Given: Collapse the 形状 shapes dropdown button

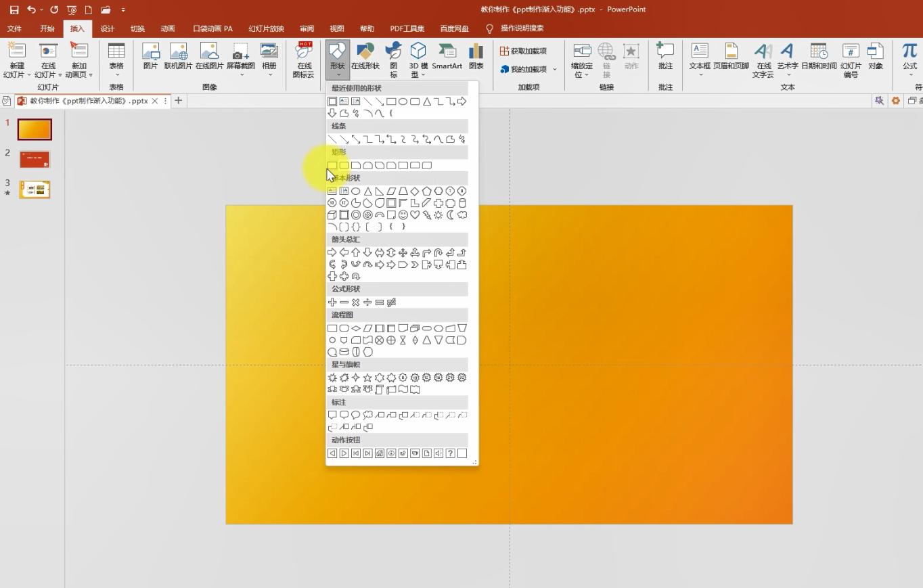Looking at the screenshot, I should pos(337,60).
